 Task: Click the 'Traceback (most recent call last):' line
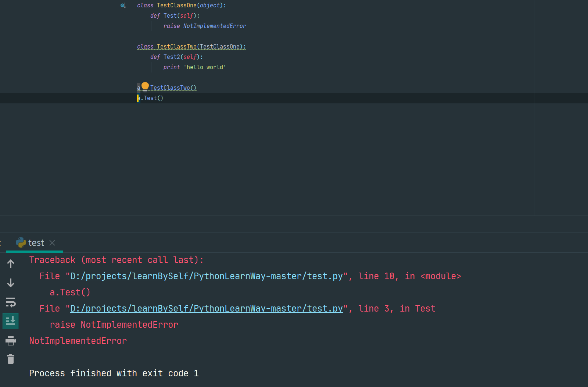[x=116, y=260]
